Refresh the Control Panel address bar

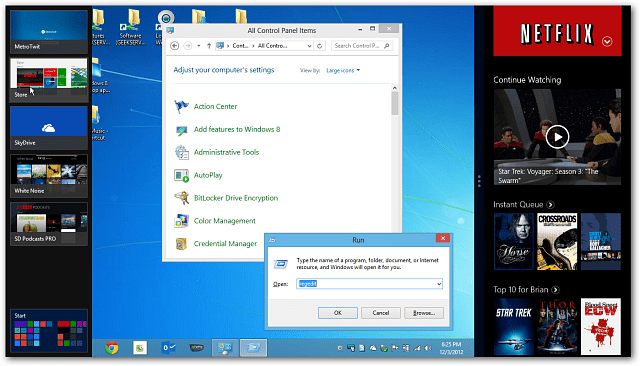[x=320, y=46]
